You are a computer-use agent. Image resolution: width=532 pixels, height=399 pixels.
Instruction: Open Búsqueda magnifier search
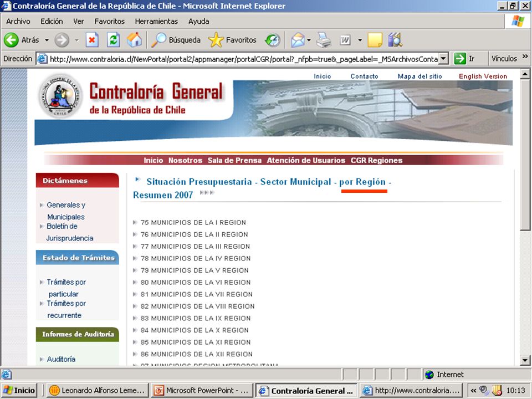click(176, 40)
